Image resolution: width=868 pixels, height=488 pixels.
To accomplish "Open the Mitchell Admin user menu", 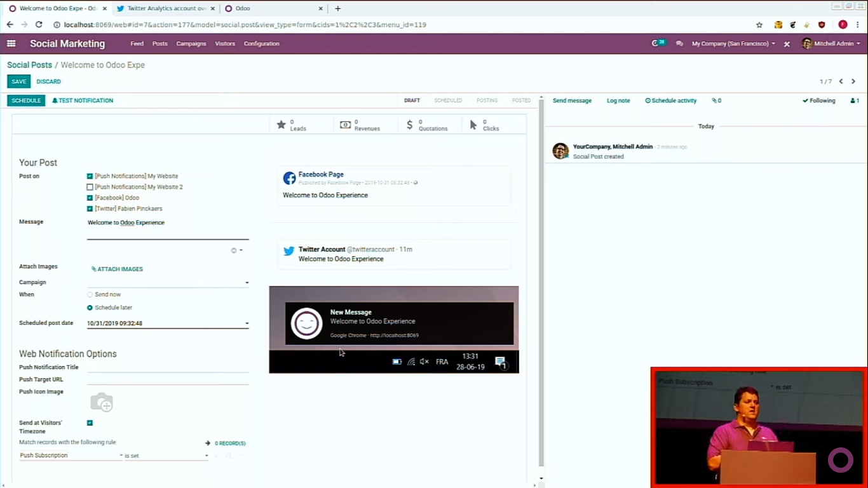I will (831, 44).
